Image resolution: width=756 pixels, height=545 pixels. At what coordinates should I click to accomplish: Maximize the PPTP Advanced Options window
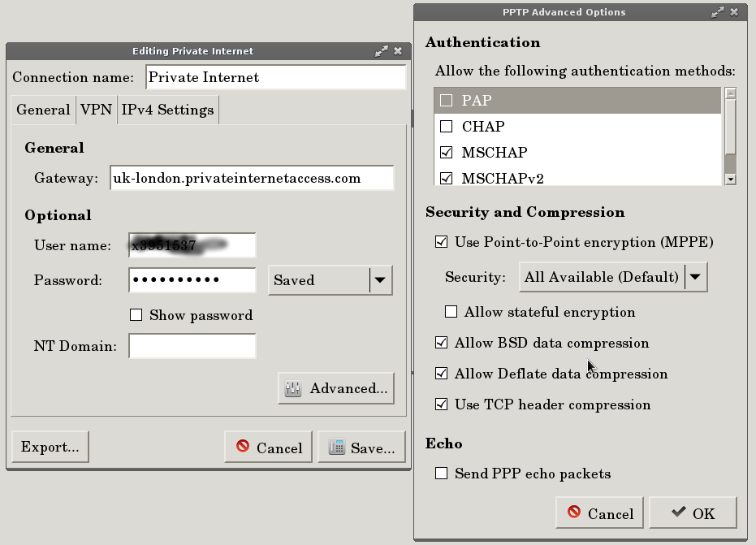pos(718,12)
